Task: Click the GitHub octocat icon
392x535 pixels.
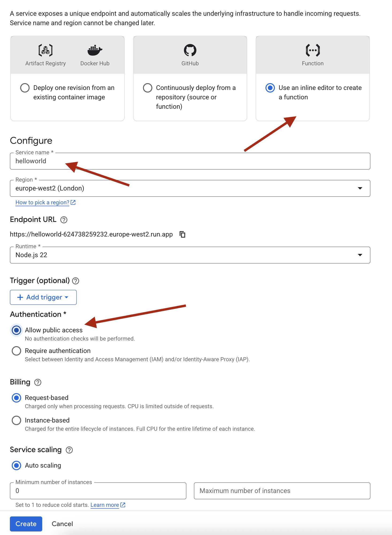Action: [x=190, y=50]
